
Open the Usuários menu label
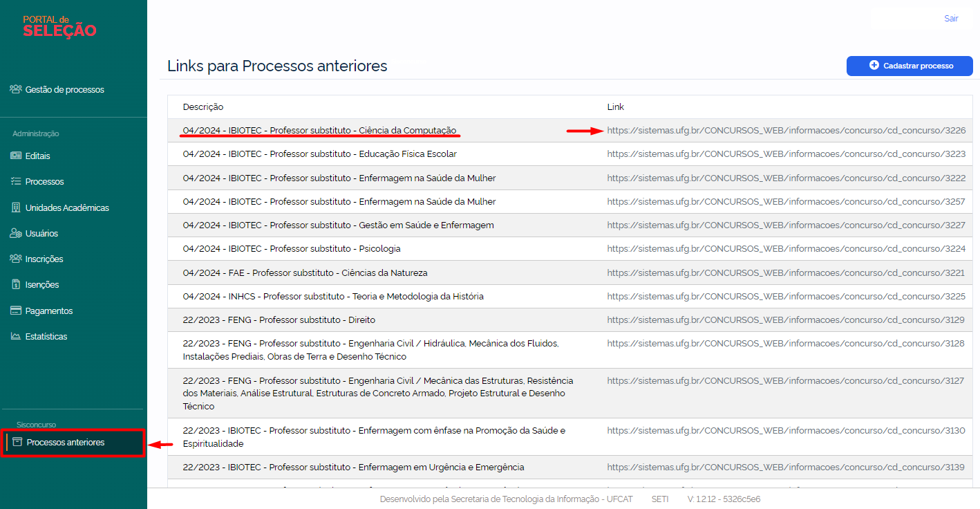[41, 233]
